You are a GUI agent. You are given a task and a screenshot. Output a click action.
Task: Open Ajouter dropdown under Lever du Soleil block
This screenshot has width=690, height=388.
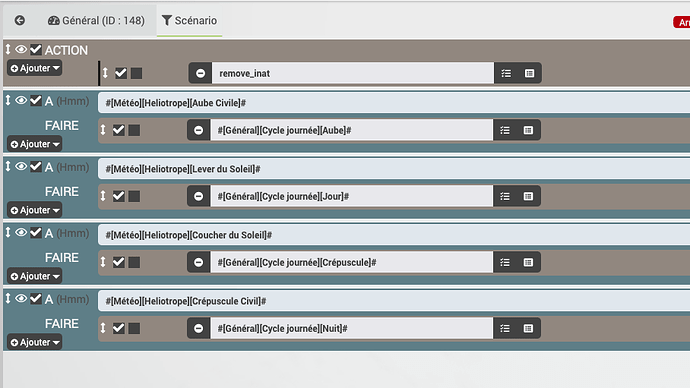35,210
